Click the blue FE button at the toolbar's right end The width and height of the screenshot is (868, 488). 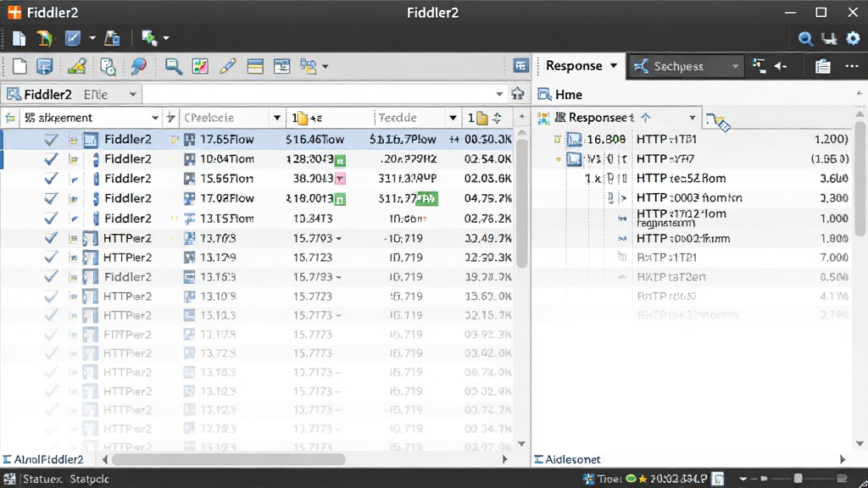pos(520,66)
